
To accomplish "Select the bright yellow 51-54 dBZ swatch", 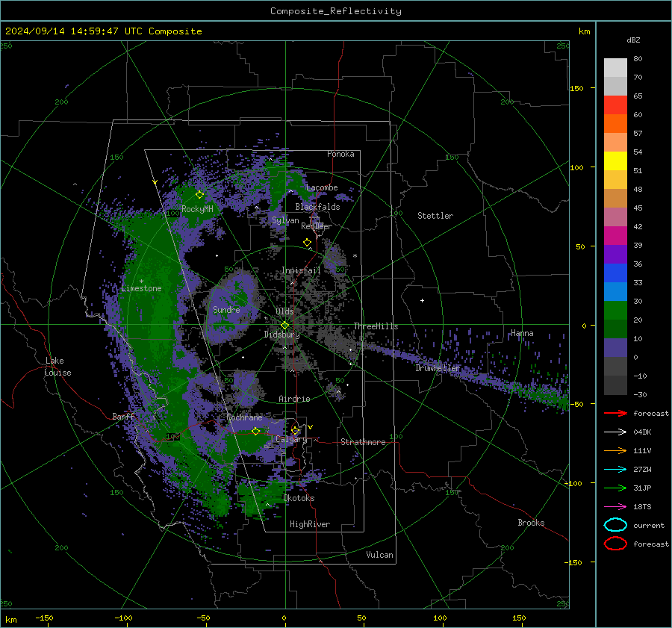I will [615, 161].
